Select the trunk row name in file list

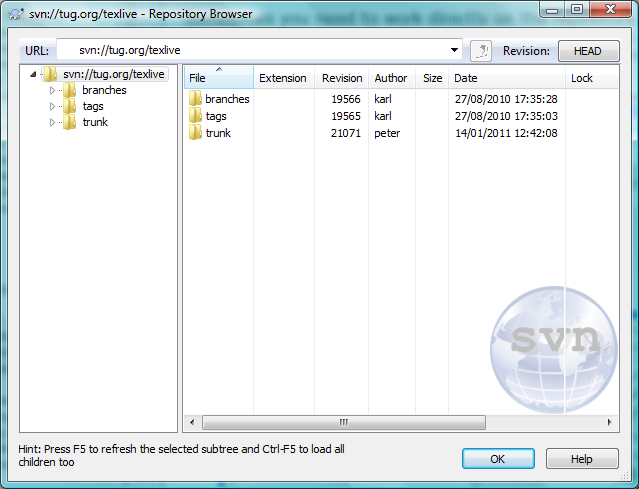point(218,133)
